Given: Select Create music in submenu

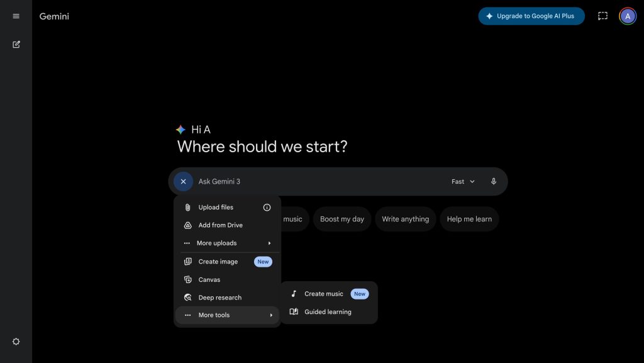Looking at the screenshot, I should [x=323, y=294].
